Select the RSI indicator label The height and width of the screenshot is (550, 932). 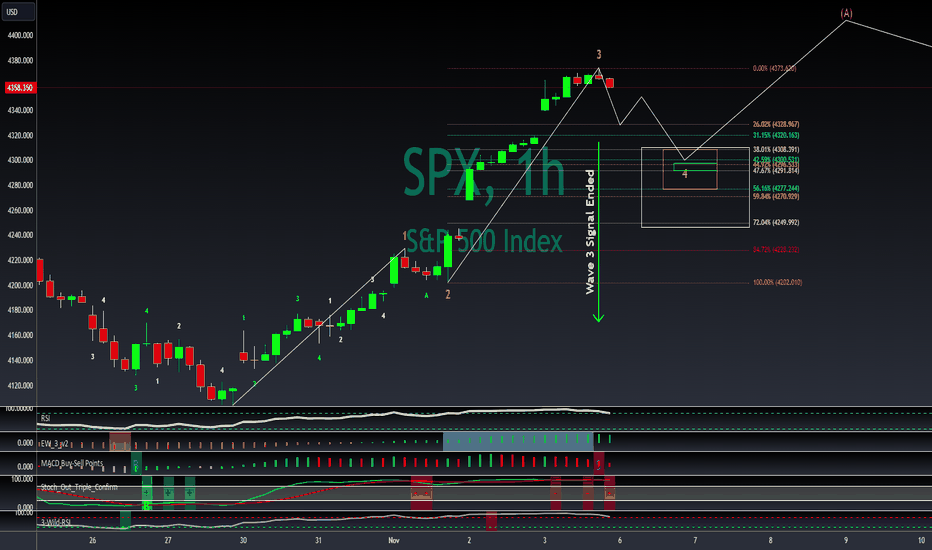45,418
